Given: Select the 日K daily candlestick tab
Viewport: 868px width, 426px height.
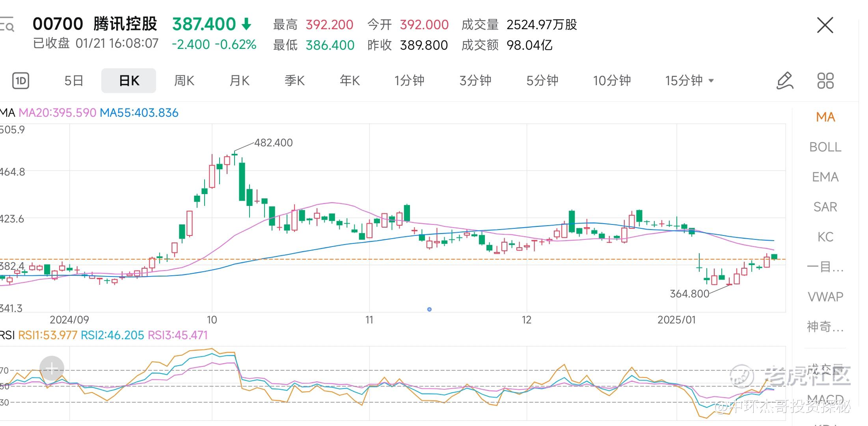Looking at the screenshot, I should [x=129, y=81].
